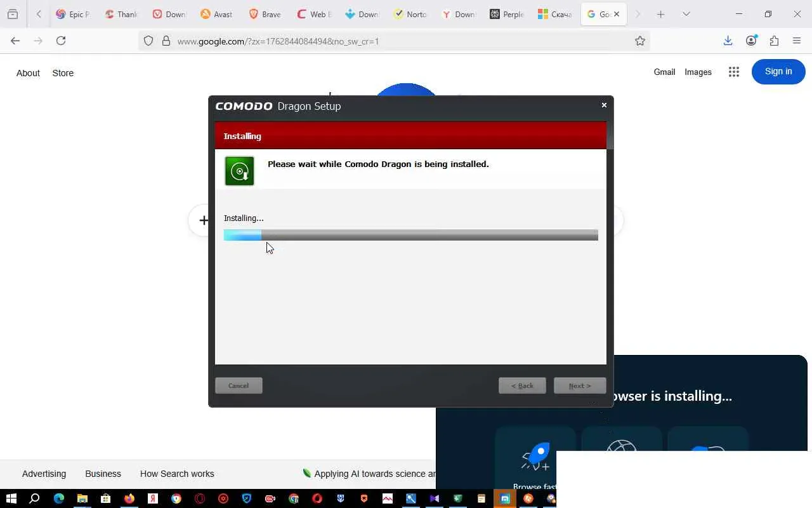This screenshot has height=508, width=812.
Task: Open the Extensions puzzle icon
Action: 774,41
